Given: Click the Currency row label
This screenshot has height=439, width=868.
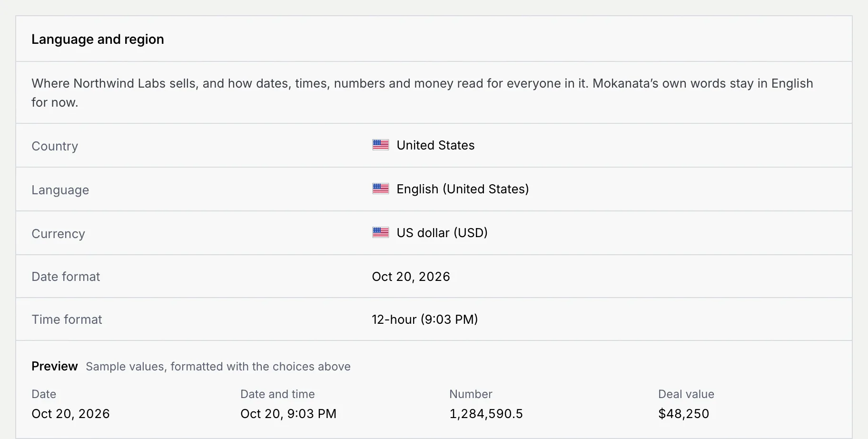Looking at the screenshot, I should coord(58,234).
